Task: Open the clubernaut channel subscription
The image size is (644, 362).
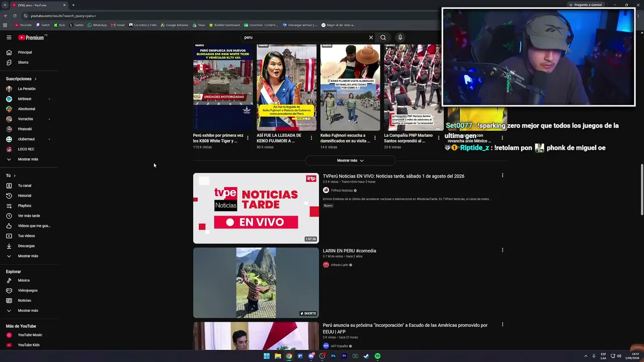Action: [26, 139]
